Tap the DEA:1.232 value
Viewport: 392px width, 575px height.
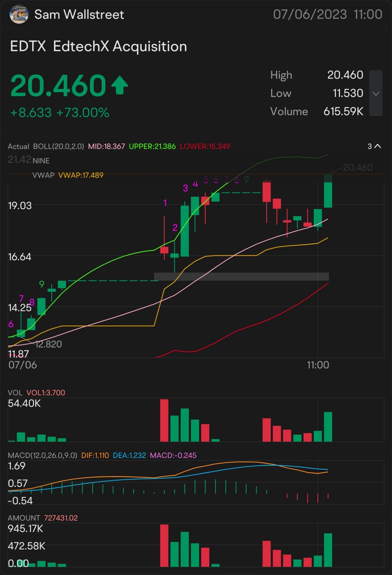coord(129,455)
